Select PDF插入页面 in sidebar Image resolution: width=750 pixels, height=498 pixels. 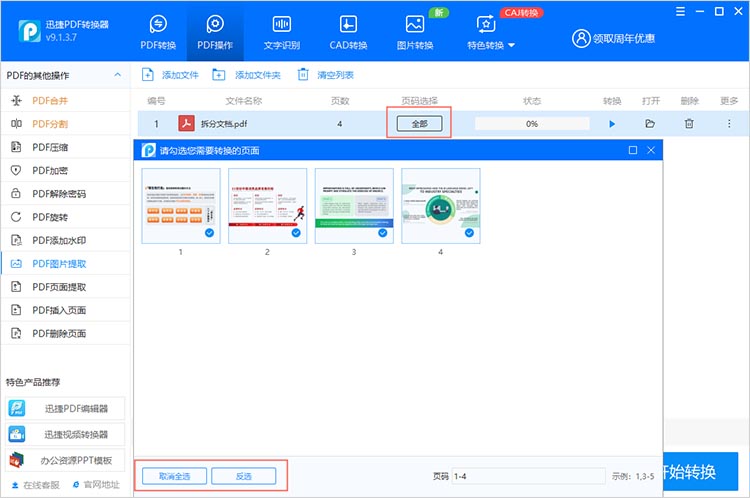(65, 310)
